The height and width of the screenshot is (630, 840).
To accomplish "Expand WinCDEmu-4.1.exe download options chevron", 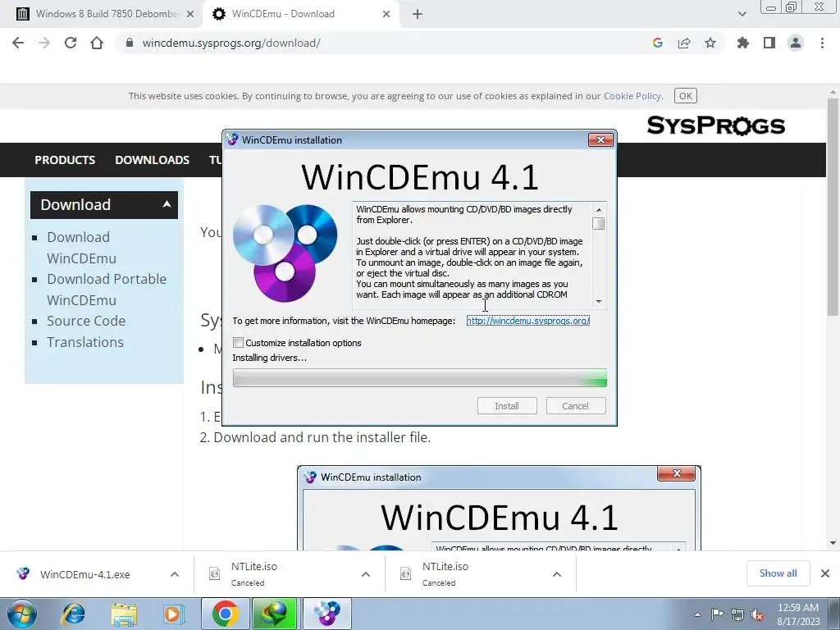I will tap(174, 574).
